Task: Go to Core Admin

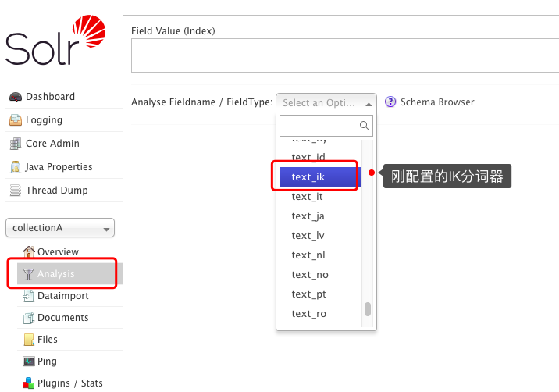Action: coord(52,144)
